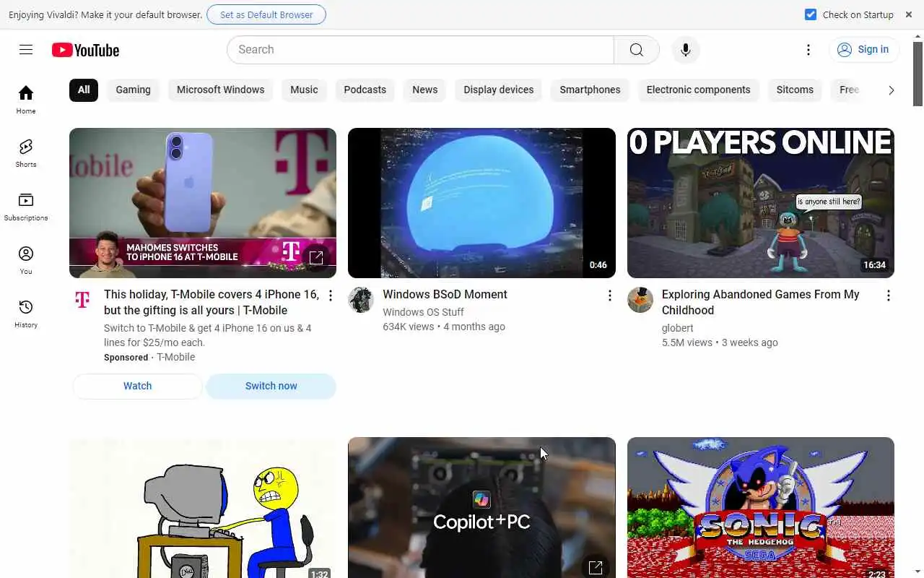Open the 0 Players Online thumbnail
This screenshot has height=578, width=924.
(x=761, y=203)
